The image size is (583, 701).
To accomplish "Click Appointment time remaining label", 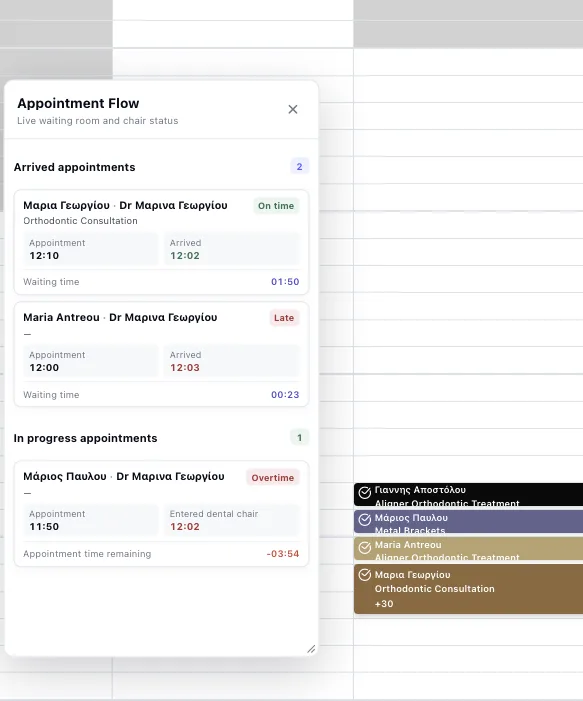I will 87,554.
